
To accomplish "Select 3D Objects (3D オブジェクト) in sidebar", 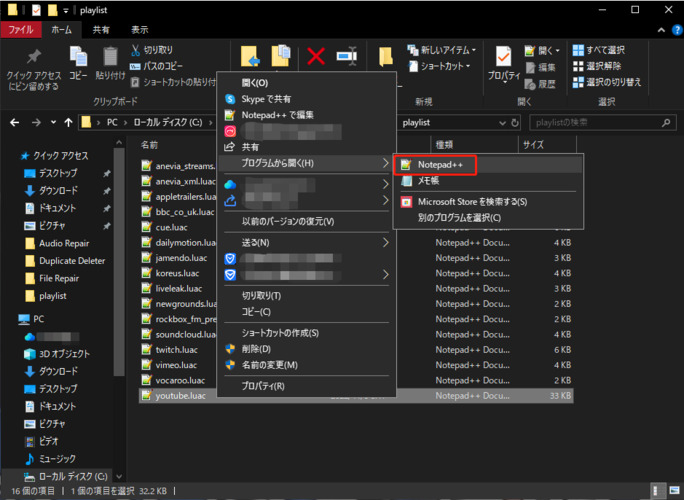I will click(x=57, y=354).
